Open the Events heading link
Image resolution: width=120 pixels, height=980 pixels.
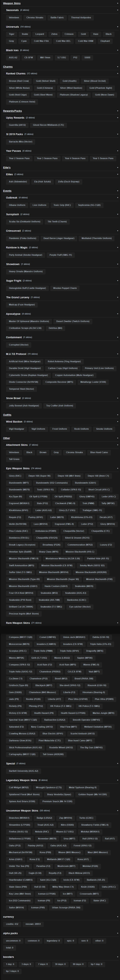7,191
